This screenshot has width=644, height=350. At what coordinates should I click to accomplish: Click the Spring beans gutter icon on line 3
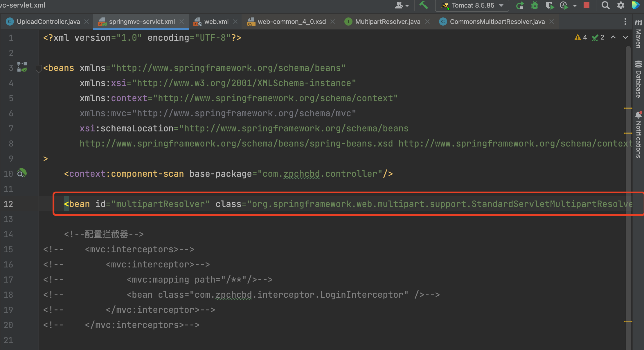(x=22, y=67)
